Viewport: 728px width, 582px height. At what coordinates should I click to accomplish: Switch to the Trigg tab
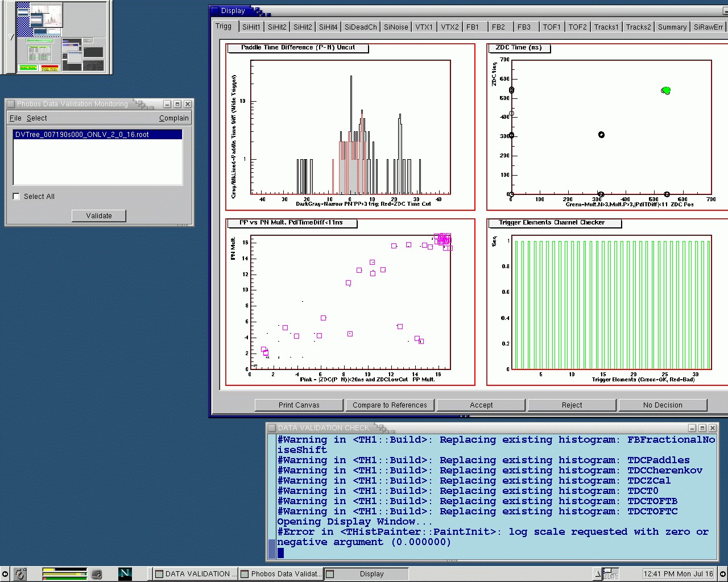point(224,26)
